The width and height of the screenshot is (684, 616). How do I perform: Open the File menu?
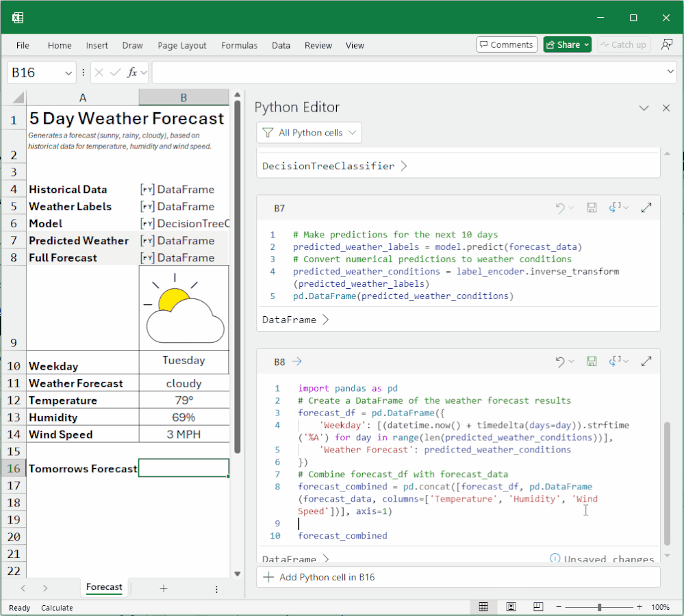click(x=23, y=45)
